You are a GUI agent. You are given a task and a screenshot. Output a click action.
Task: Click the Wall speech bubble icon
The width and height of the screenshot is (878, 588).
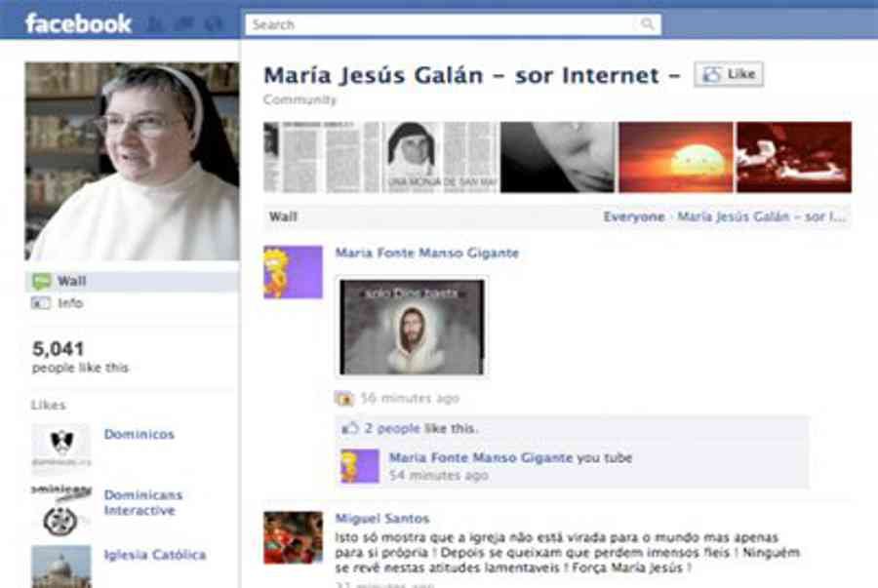click(x=41, y=282)
